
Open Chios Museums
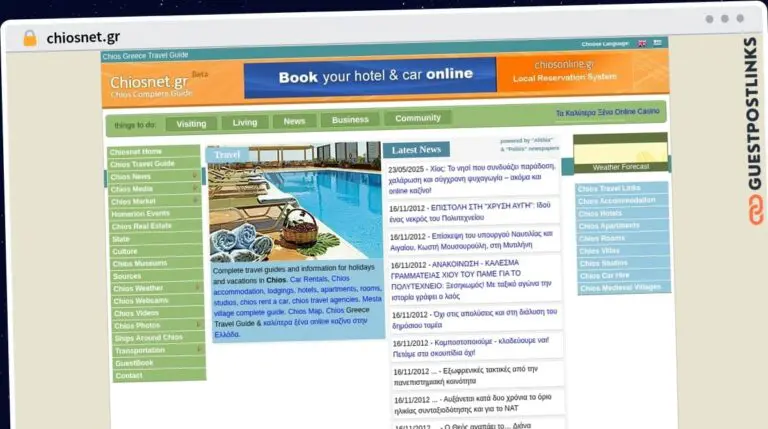(157, 263)
